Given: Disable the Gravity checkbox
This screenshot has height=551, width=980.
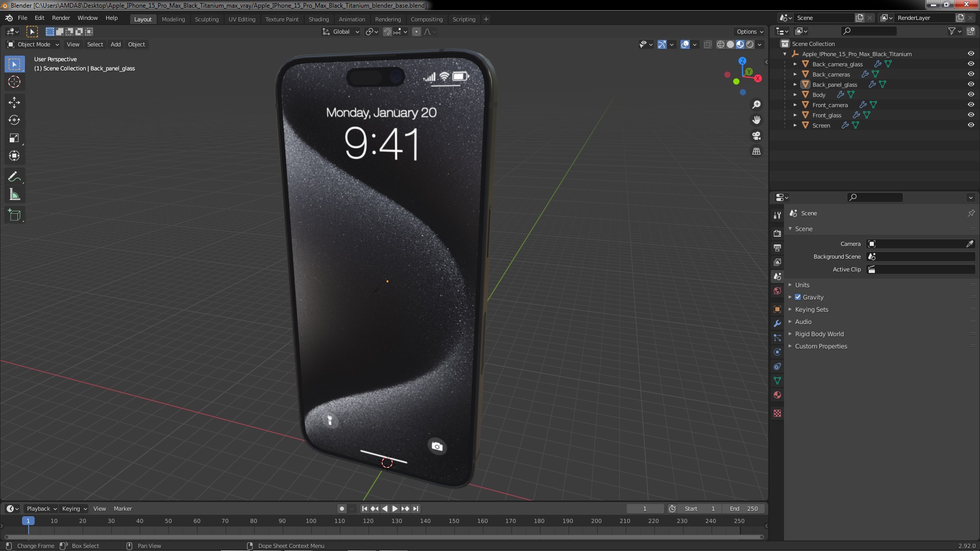Looking at the screenshot, I should (798, 297).
